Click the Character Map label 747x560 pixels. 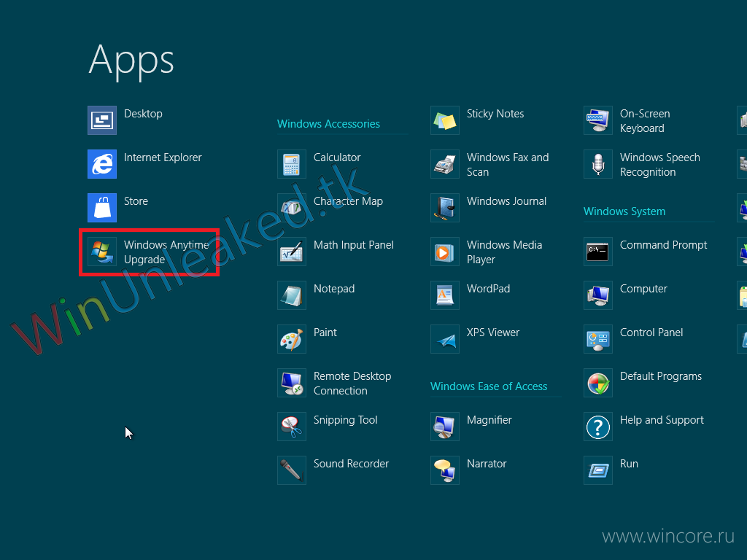(x=348, y=201)
